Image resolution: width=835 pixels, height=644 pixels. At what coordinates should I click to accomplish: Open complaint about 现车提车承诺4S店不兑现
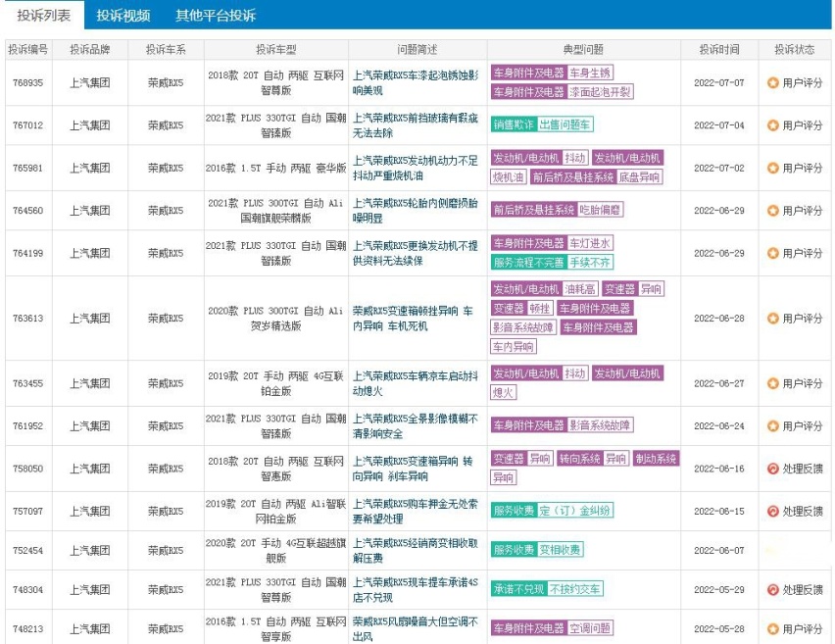(x=416, y=589)
